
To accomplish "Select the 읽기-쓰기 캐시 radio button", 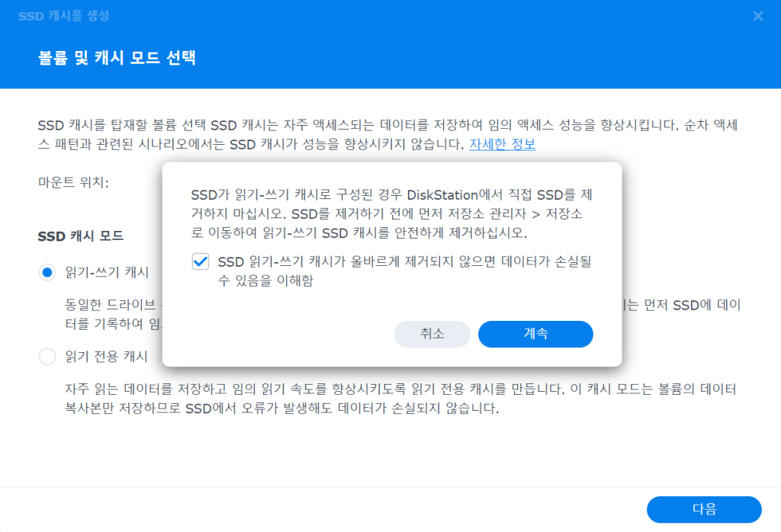I will coord(47,273).
